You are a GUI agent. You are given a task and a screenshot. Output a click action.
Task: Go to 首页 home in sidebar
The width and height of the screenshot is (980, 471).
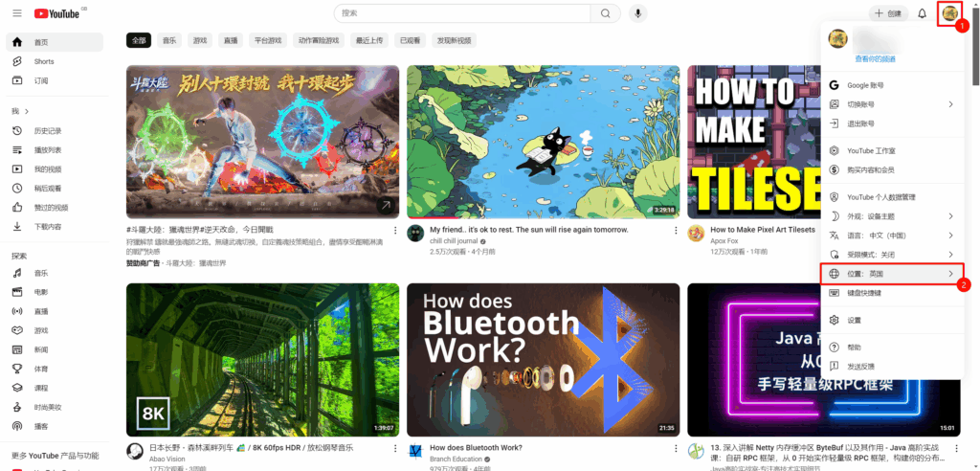coord(55,42)
